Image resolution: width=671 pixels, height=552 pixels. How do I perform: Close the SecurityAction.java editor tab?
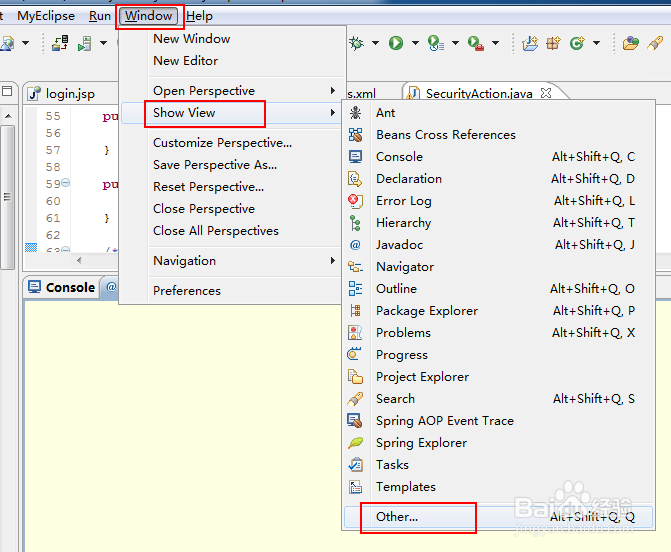[x=546, y=93]
